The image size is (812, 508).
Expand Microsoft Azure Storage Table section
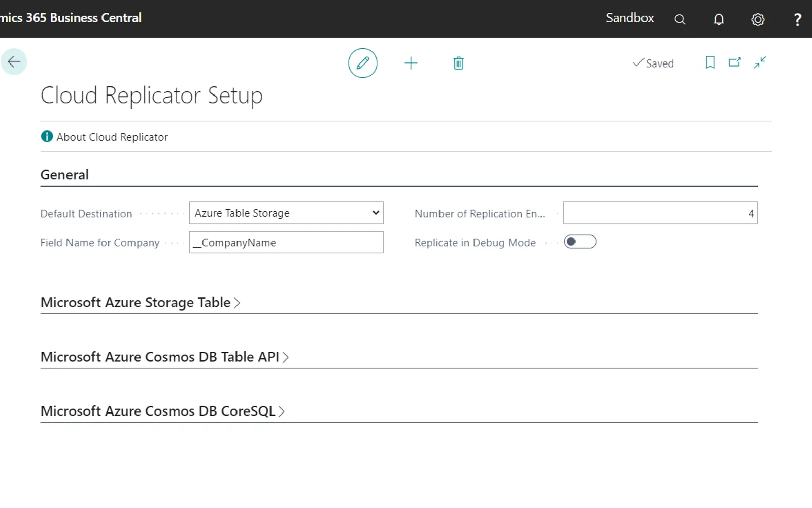click(140, 303)
